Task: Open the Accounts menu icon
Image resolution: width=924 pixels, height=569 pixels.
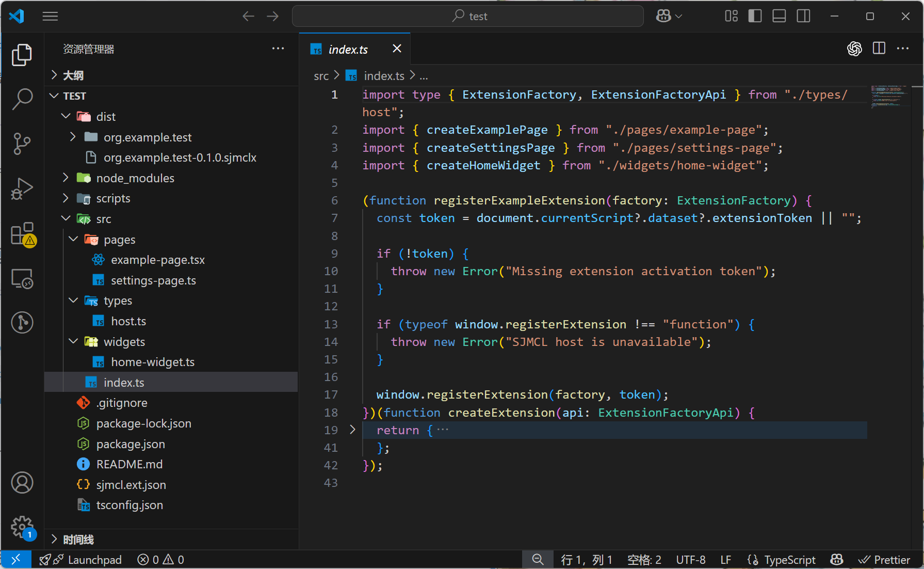Action: (x=22, y=483)
